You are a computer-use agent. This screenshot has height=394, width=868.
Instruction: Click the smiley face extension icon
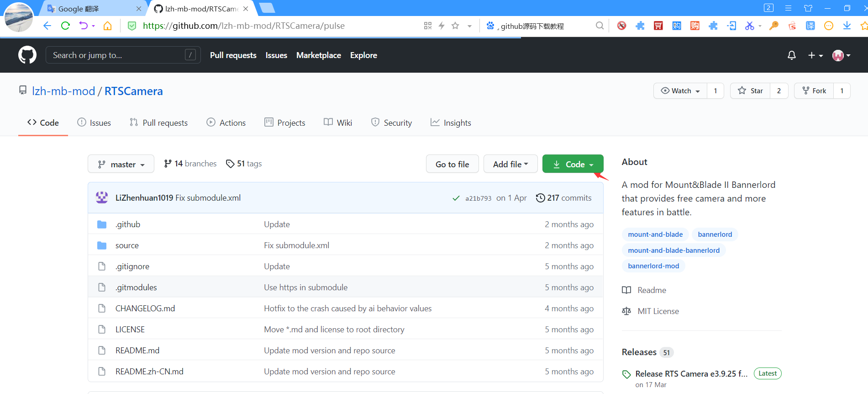(829, 26)
